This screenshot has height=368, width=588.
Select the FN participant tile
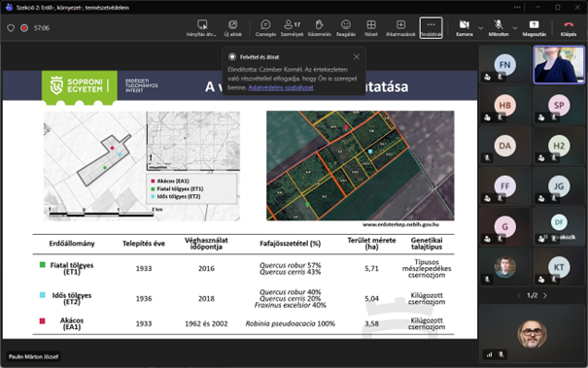pos(504,64)
